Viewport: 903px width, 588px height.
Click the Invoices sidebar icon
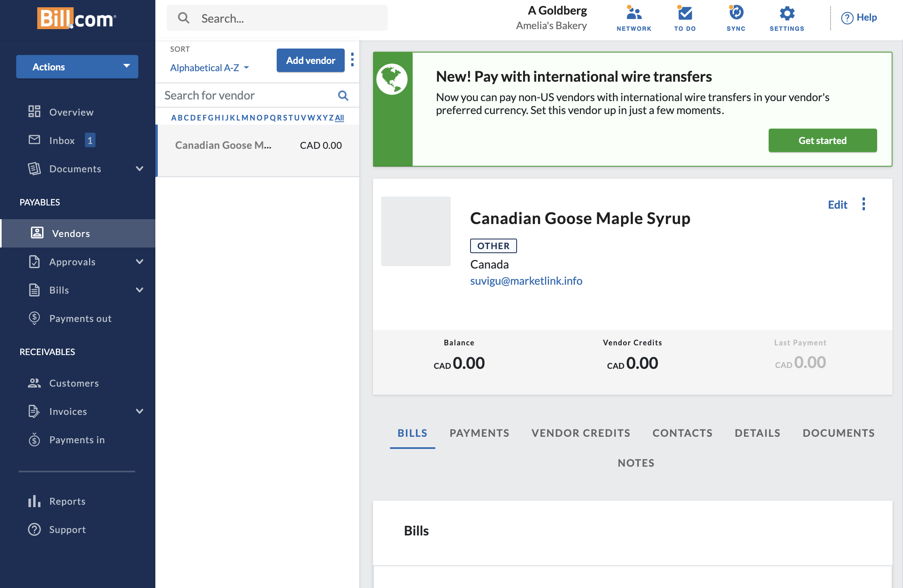pos(34,411)
